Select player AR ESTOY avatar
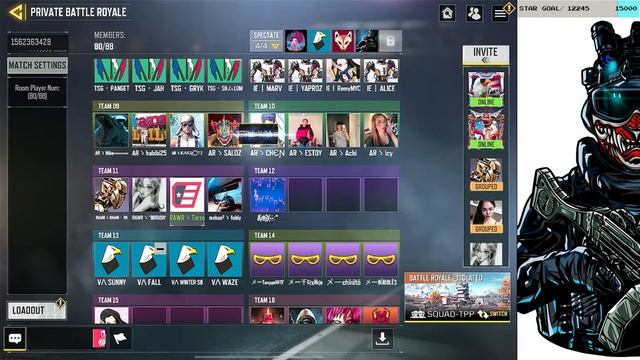This screenshot has width=640, height=360. 305,130
